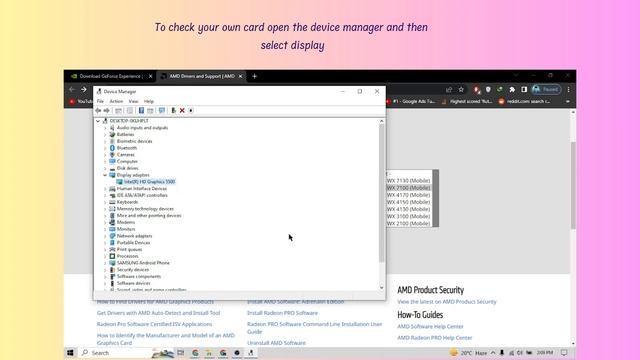Open the Action menu in Device Manager

[116, 101]
